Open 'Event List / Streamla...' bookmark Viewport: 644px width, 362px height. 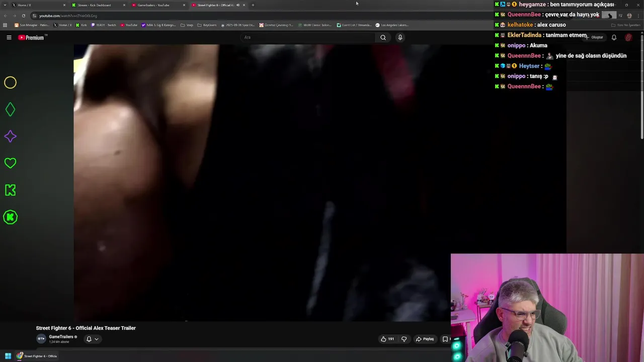(x=354, y=25)
